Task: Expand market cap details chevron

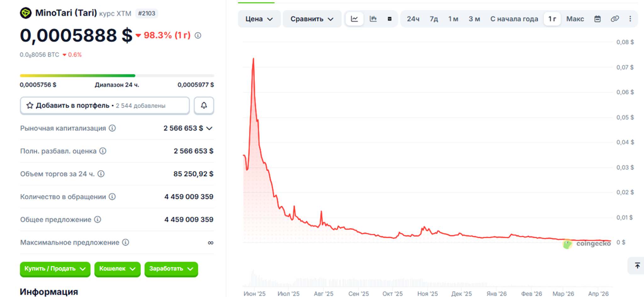Action: (209, 128)
